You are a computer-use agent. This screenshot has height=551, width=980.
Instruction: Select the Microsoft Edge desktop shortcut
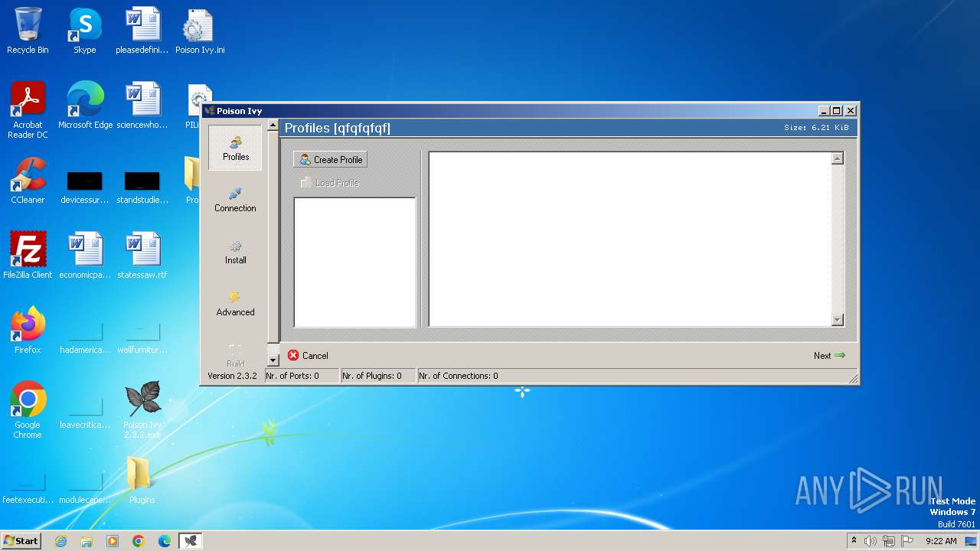pos(85,106)
